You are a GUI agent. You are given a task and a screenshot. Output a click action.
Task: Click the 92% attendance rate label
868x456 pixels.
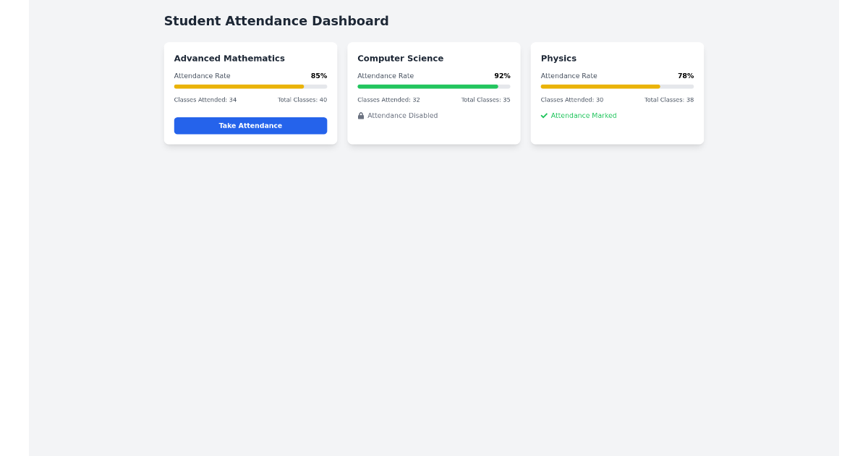click(503, 75)
